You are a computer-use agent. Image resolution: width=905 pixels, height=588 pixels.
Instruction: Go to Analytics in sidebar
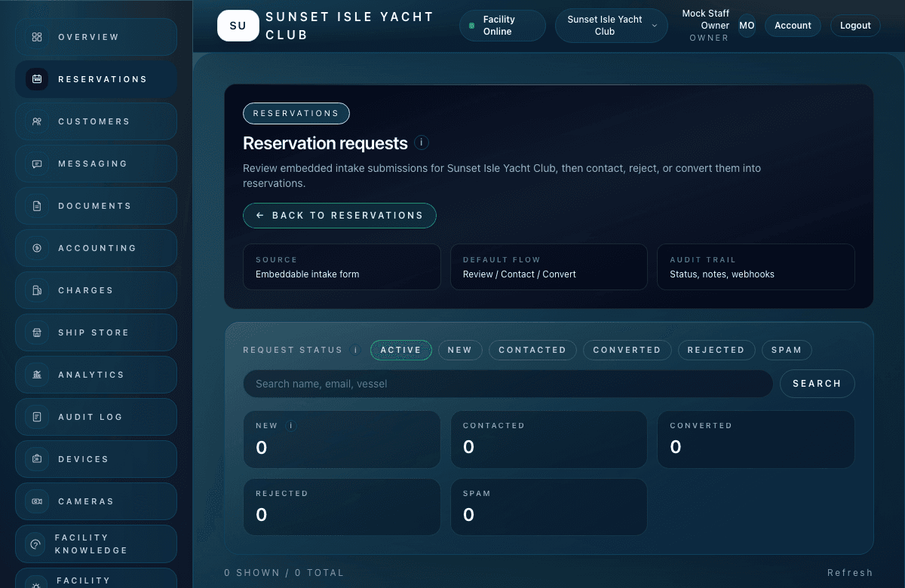pos(96,375)
